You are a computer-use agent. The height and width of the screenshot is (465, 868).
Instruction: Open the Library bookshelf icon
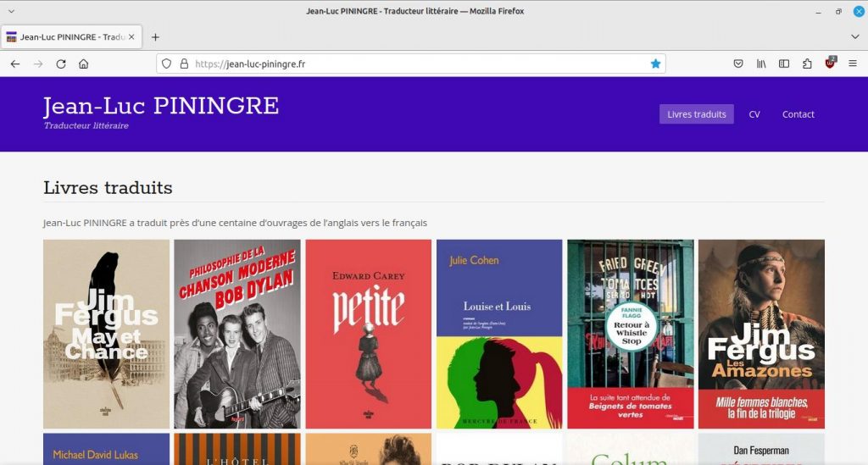[761, 64]
